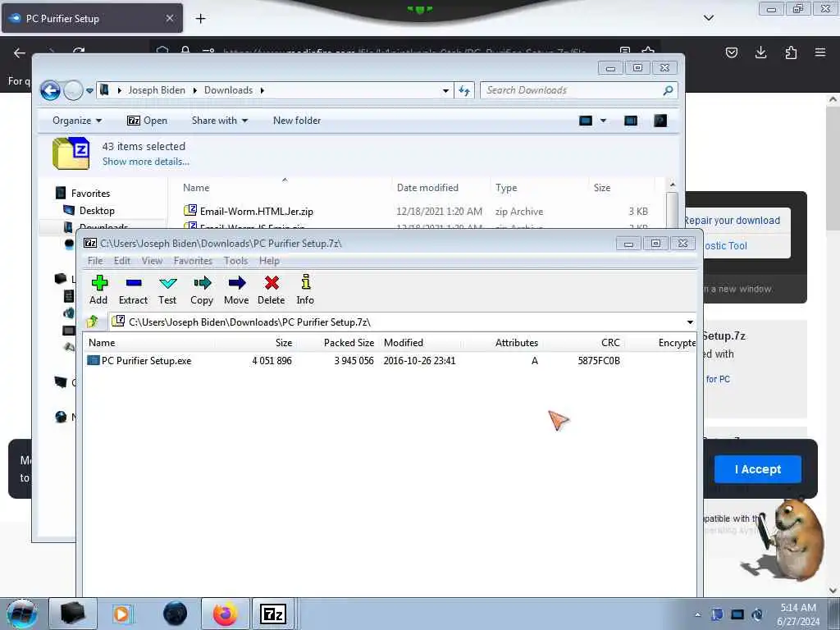Viewport: 840px width, 630px height.
Task: Click the 7-Zip archive path field
Action: pyautogui.click(x=398, y=322)
